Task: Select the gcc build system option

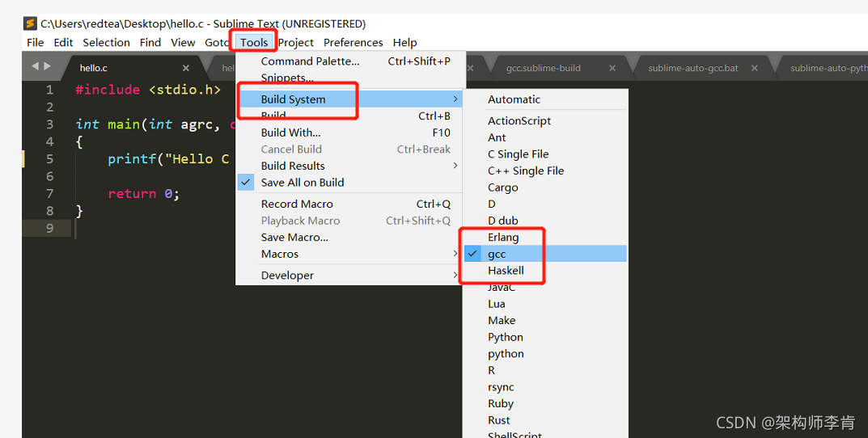Action: (497, 254)
